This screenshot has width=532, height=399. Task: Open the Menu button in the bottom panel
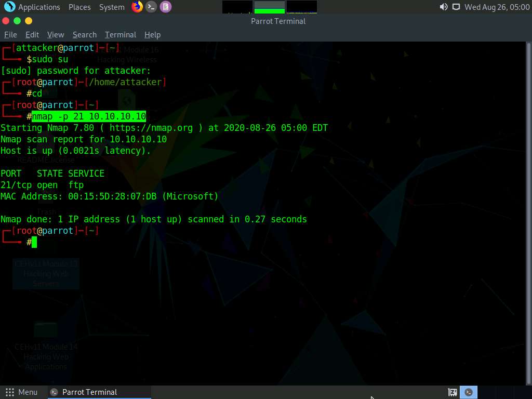(21, 392)
